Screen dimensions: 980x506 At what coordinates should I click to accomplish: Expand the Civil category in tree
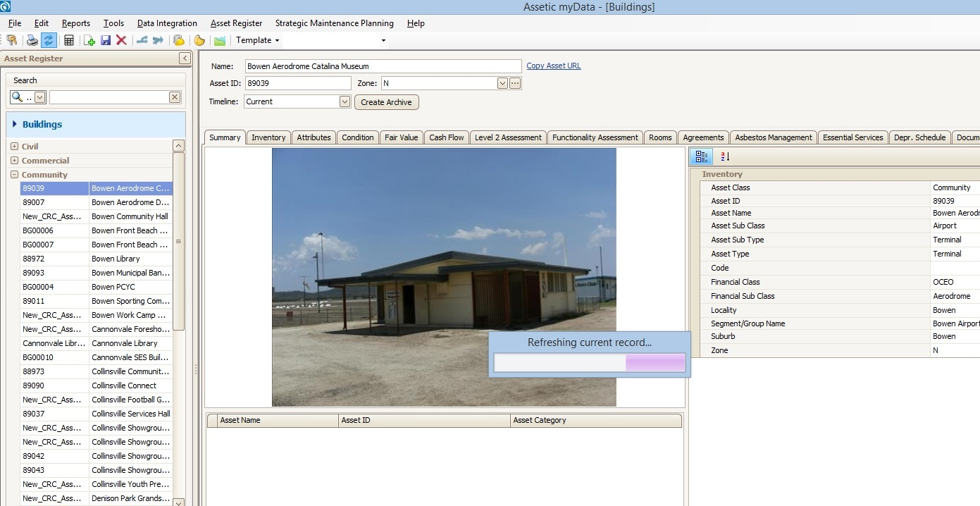click(14, 147)
